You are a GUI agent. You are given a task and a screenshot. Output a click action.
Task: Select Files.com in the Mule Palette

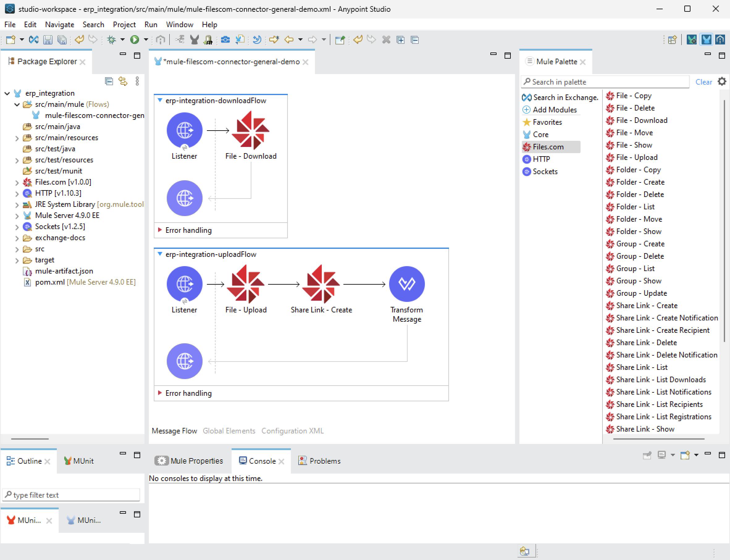tap(548, 147)
